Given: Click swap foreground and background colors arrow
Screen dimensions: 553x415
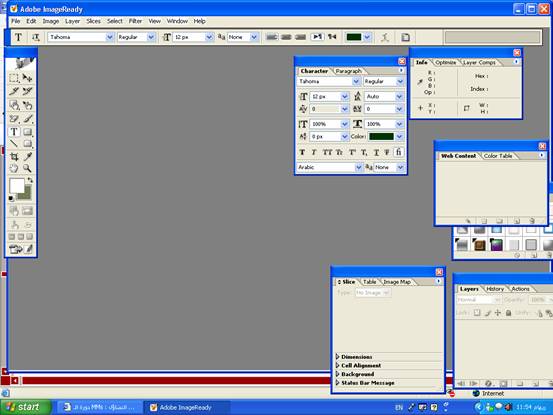Looking at the screenshot, I should point(30,180).
